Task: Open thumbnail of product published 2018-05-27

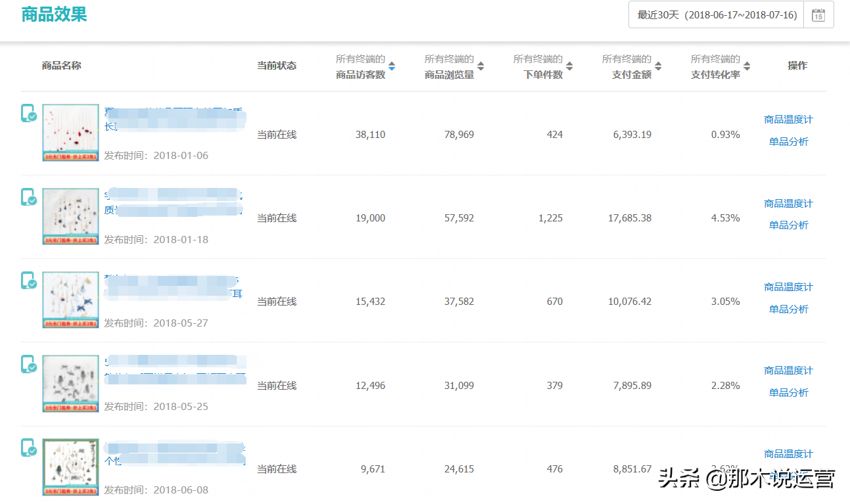Action: coord(70,300)
